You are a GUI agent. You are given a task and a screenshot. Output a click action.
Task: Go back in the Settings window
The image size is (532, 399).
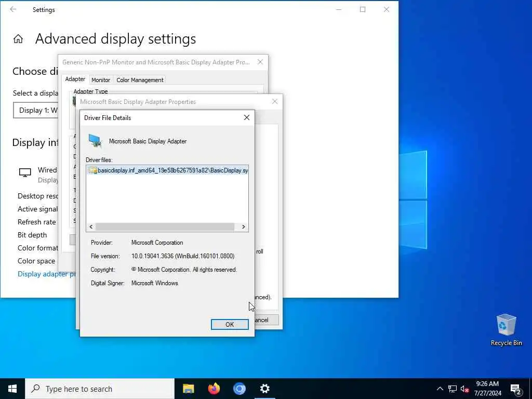coord(13,9)
